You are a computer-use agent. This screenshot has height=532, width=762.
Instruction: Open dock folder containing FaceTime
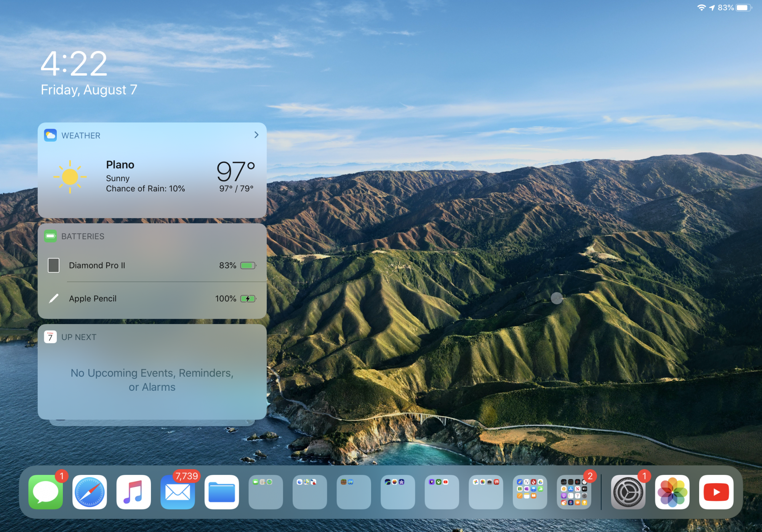(266, 492)
